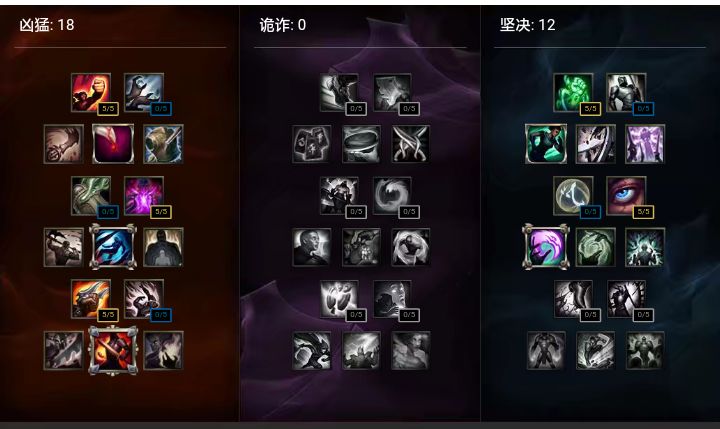This screenshot has width=720, height=429.
Task: Select the armored Unyielding mastery icon
Action: click(626, 92)
